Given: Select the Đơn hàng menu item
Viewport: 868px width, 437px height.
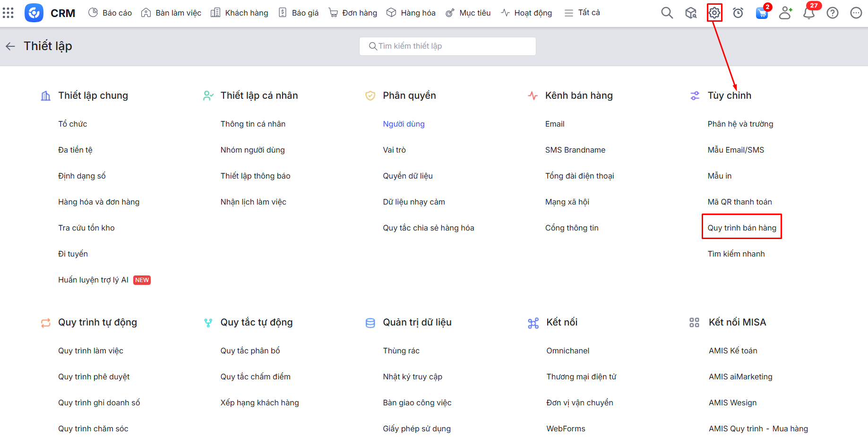Looking at the screenshot, I should tap(353, 13).
